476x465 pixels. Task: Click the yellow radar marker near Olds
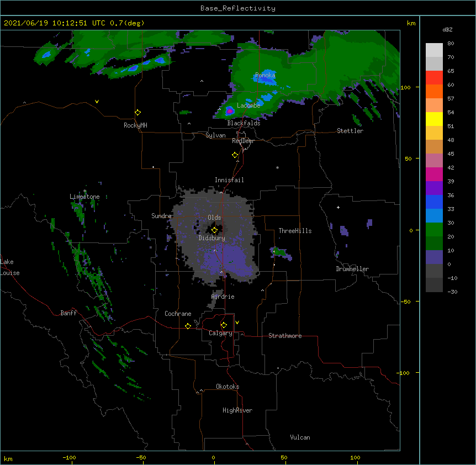(x=214, y=230)
